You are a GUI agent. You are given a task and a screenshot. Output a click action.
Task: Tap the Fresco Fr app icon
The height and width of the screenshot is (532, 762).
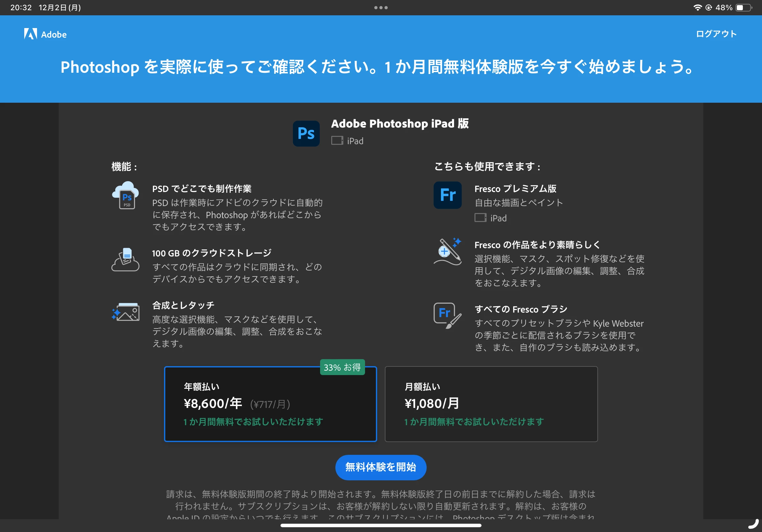447,195
